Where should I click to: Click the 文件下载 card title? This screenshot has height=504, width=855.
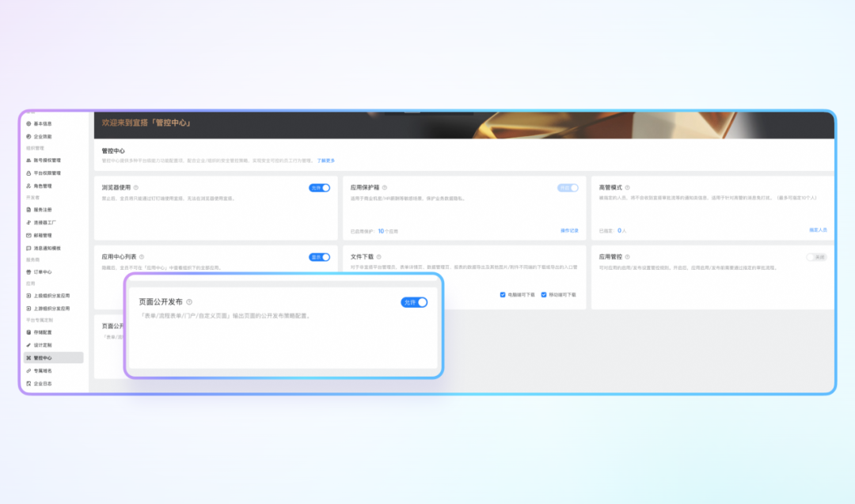(362, 257)
